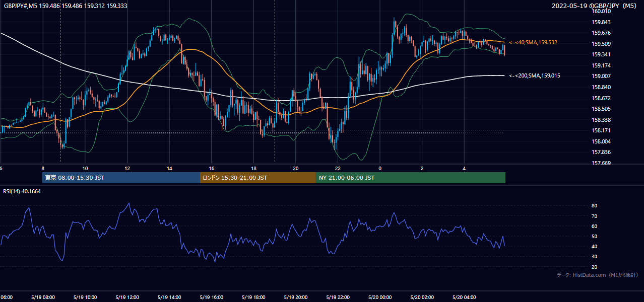The width and height of the screenshot is (644, 302).
Task: Click hour 20 on the price chart time axis
Action: coord(296,169)
